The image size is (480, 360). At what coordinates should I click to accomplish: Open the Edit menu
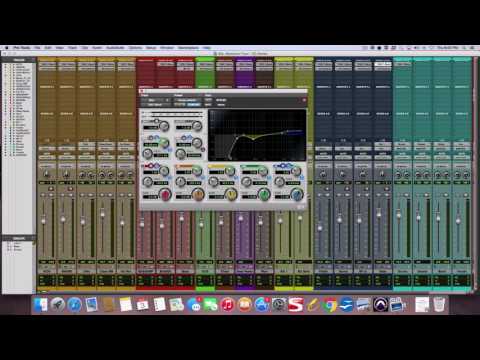coord(48,48)
